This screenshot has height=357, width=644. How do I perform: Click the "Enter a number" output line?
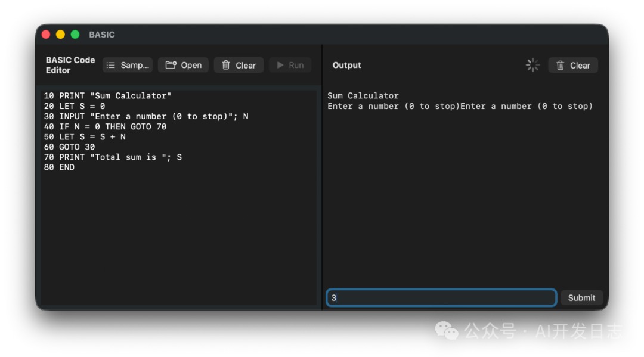[x=460, y=106]
